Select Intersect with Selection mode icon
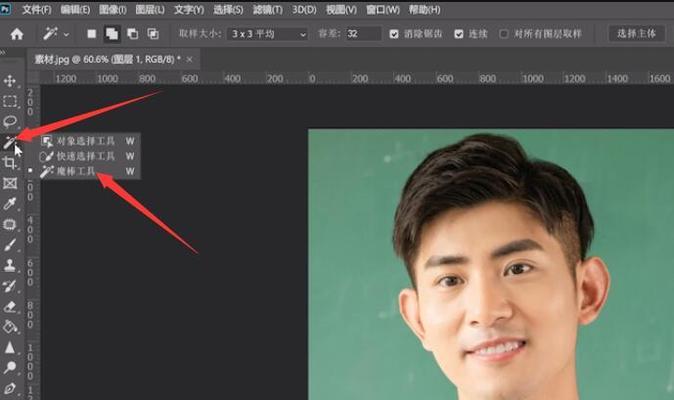This screenshot has height=400, width=674. point(153,34)
